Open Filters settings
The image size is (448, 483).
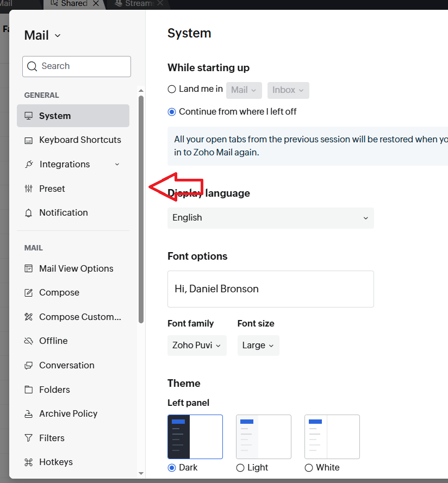click(x=73, y=438)
